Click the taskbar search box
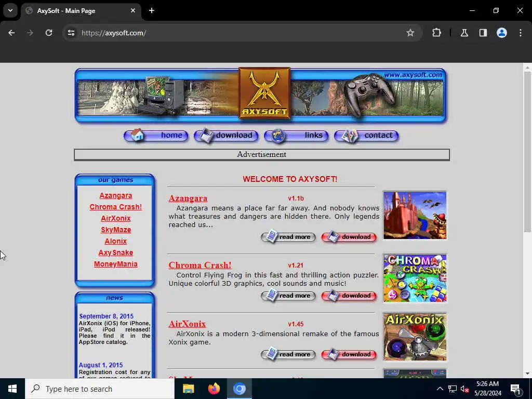This screenshot has height=399, width=532. [x=100, y=389]
